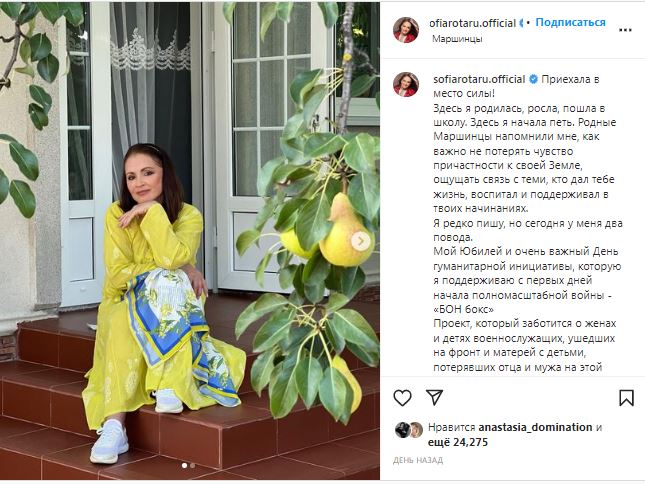
Task: Show the list of 24,275 other likes
Action: pyautogui.click(x=458, y=442)
